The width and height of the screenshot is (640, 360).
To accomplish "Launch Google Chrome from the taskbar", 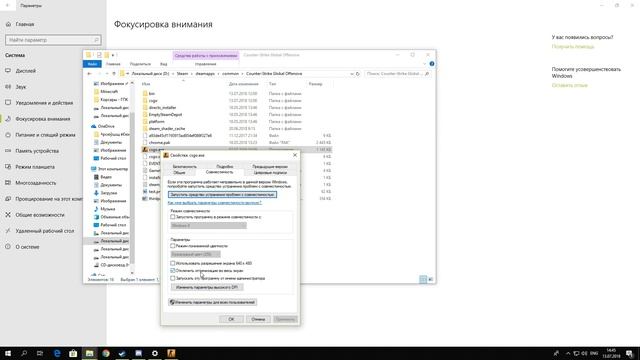I will (x=106, y=353).
